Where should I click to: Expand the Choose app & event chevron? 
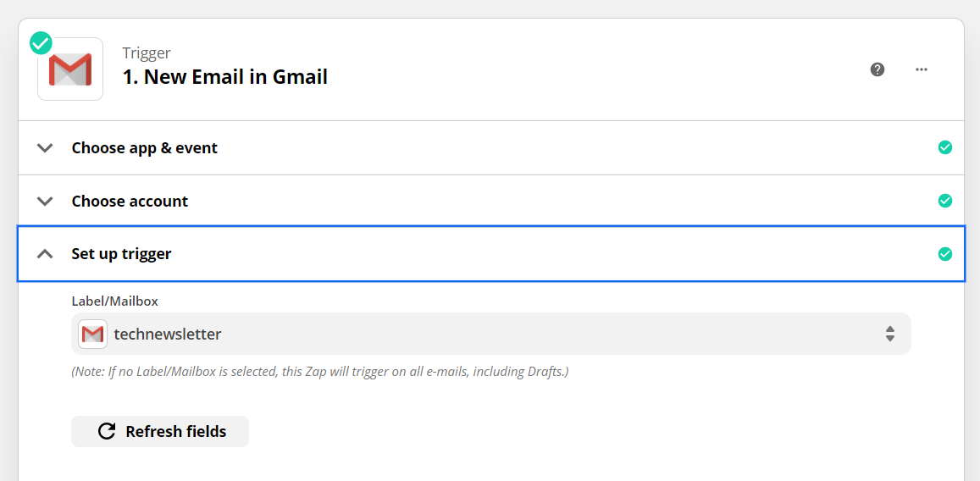(x=46, y=148)
